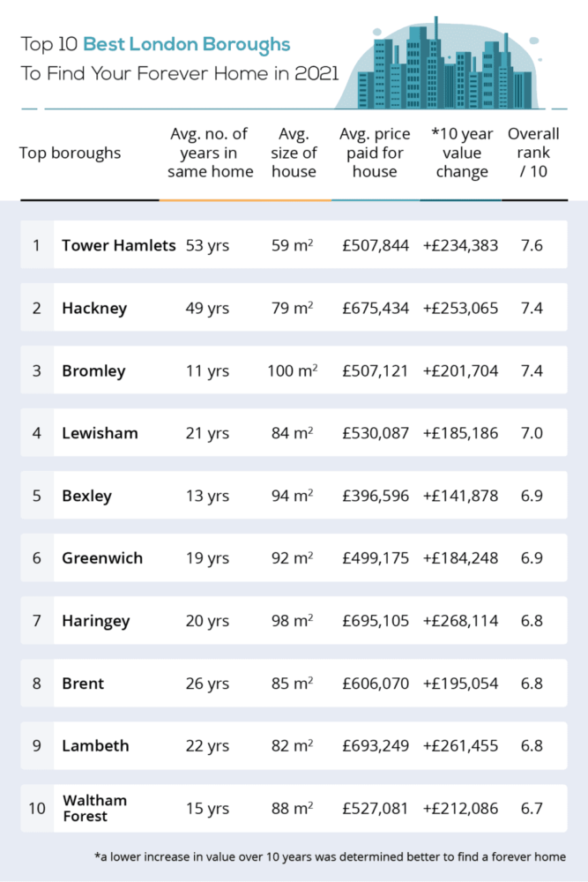Select the Bexley borough name

[x=86, y=496]
